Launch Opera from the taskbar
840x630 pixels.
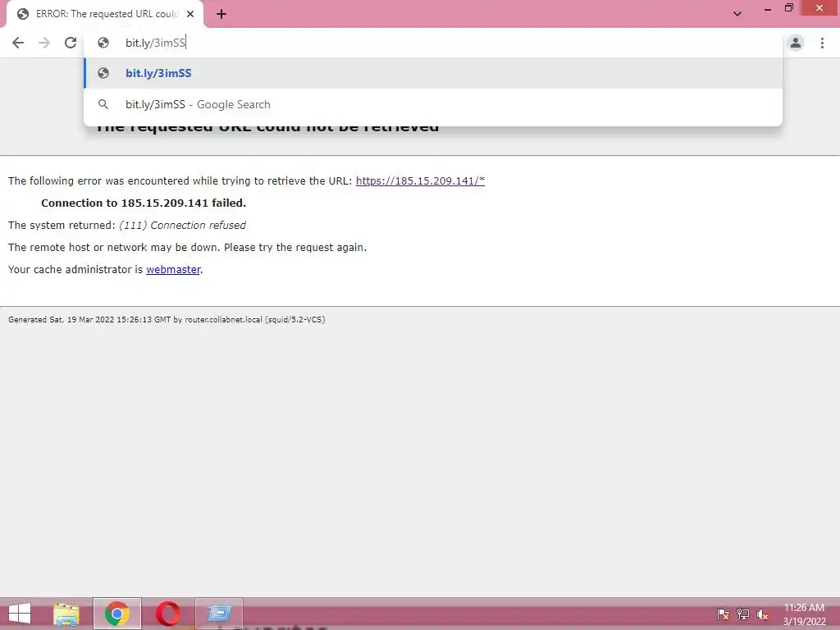coord(167,614)
